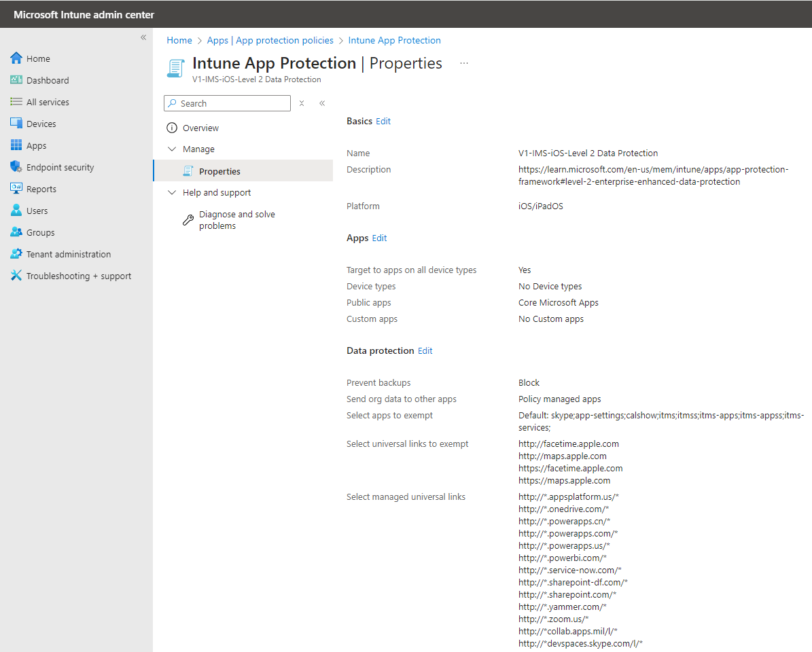Edit the Basics section
Image resolution: width=812 pixels, height=652 pixels.
[383, 121]
